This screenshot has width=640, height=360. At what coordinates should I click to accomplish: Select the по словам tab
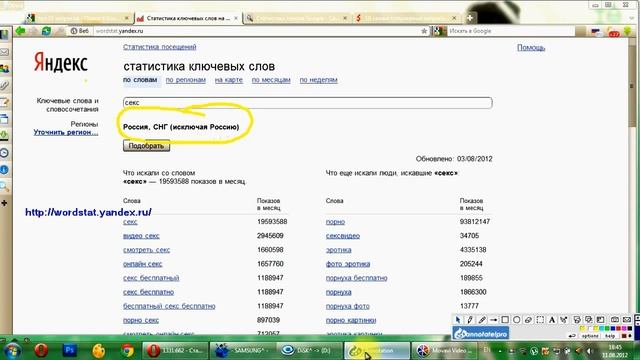(x=140, y=80)
